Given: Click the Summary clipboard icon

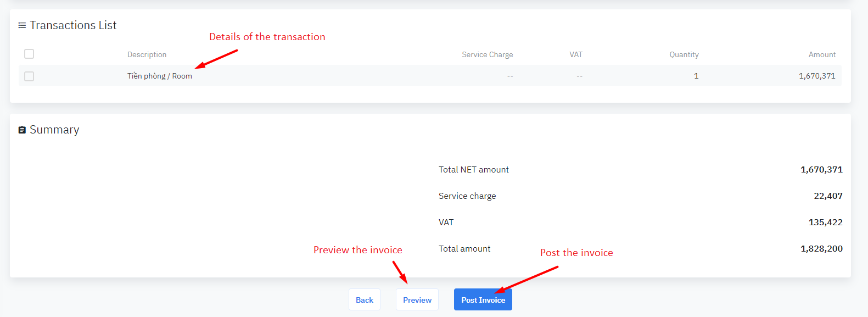Looking at the screenshot, I should point(22,130).
